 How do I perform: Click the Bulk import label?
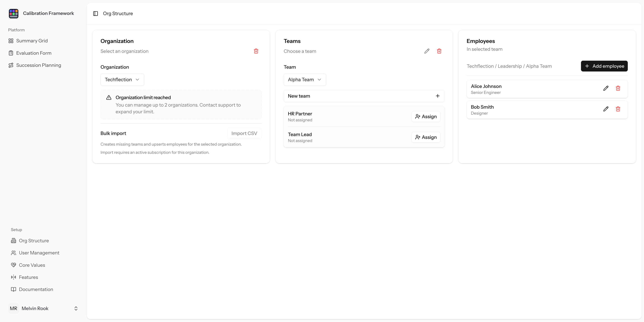tap(113, 133)
